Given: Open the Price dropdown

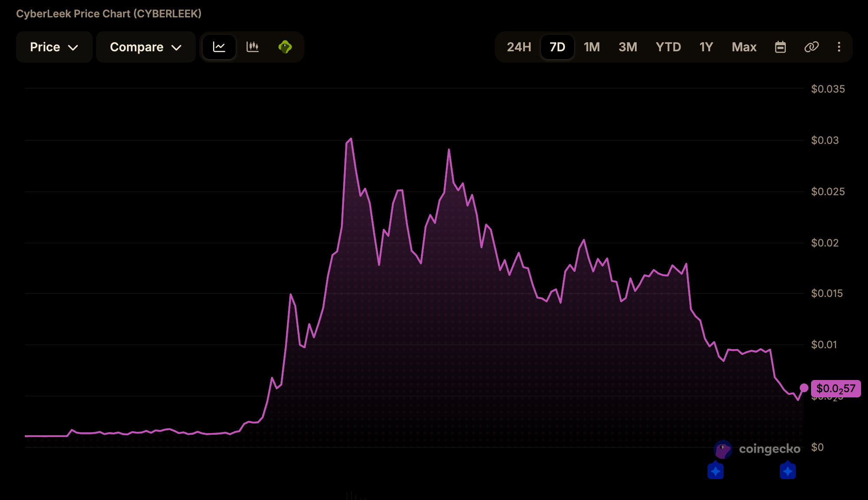Looking at the screenshot, I should (x=54, y=47).
